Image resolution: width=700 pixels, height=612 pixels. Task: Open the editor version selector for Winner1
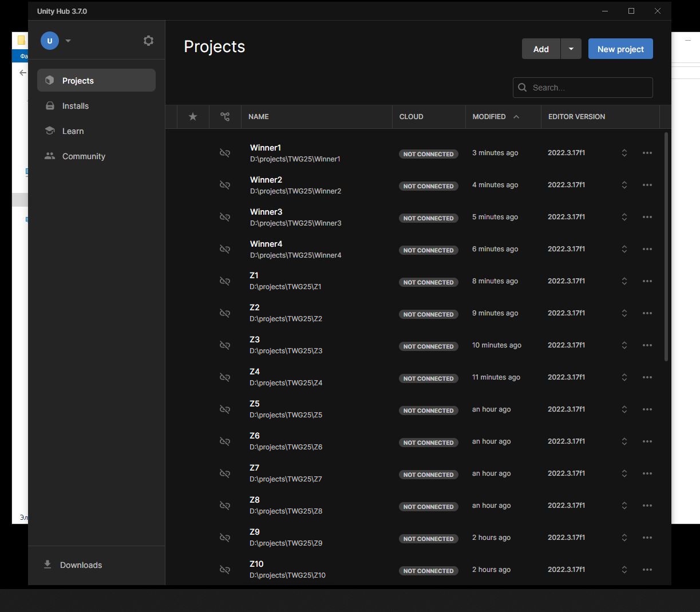(624, 153)
